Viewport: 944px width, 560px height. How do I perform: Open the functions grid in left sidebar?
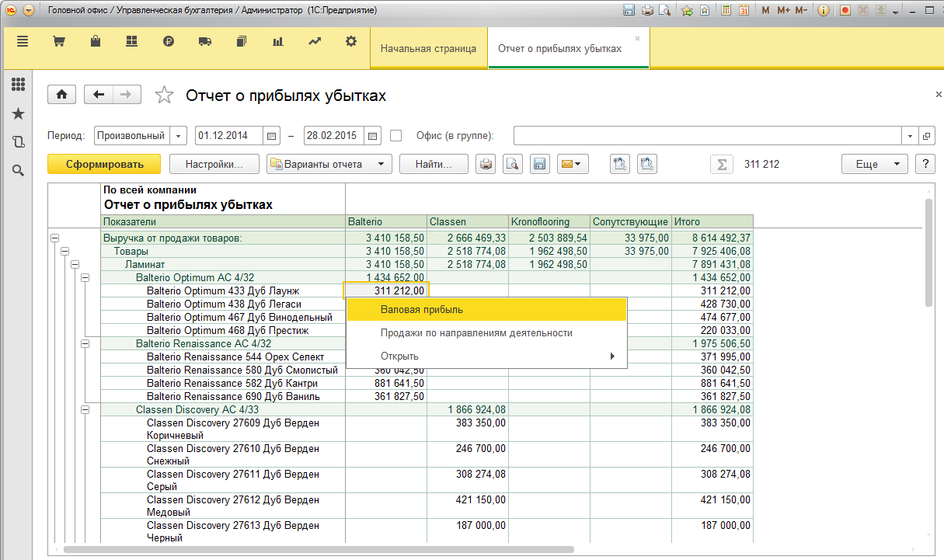[18, 85]
